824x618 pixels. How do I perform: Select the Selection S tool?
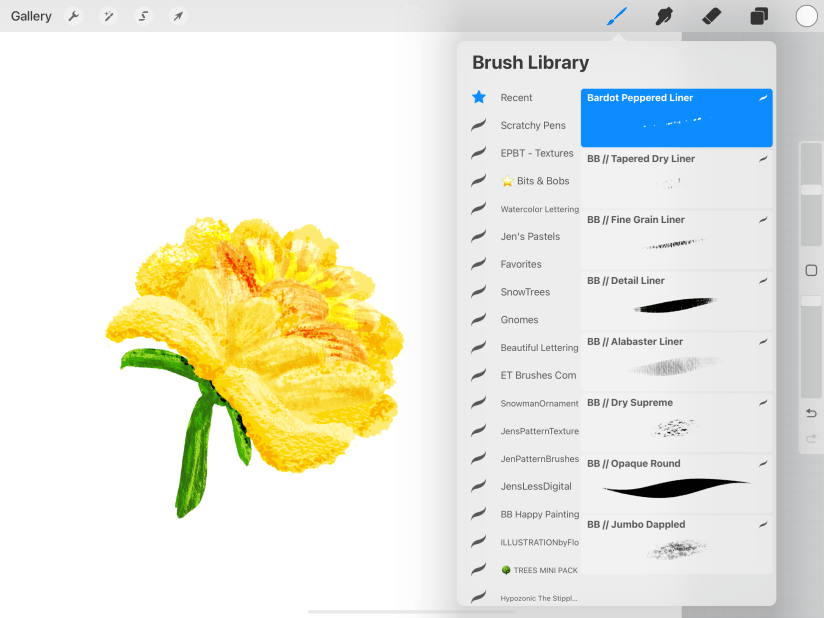143,16
